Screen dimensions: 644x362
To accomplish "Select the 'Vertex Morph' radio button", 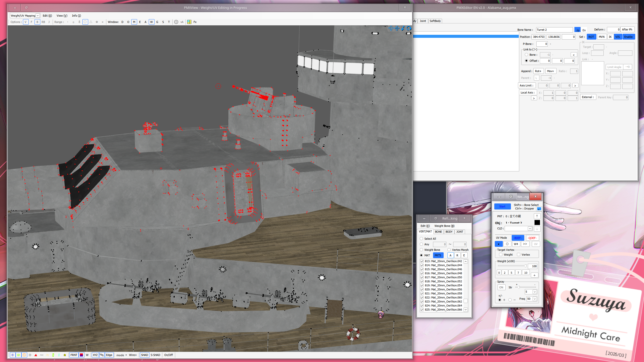I will click(449, 250).
